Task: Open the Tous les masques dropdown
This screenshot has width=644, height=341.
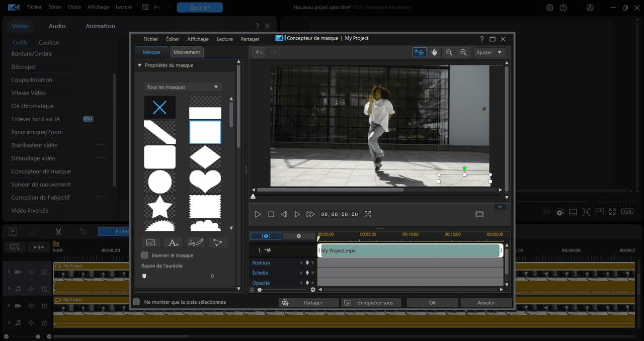Action: click(x=182, y=87)
